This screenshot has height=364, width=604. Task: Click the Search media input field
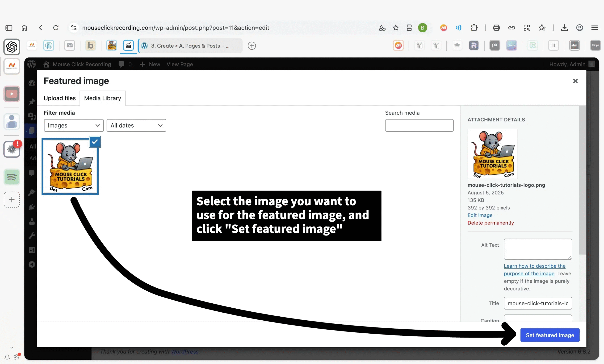pyautogui.click(x=419, y=125)
